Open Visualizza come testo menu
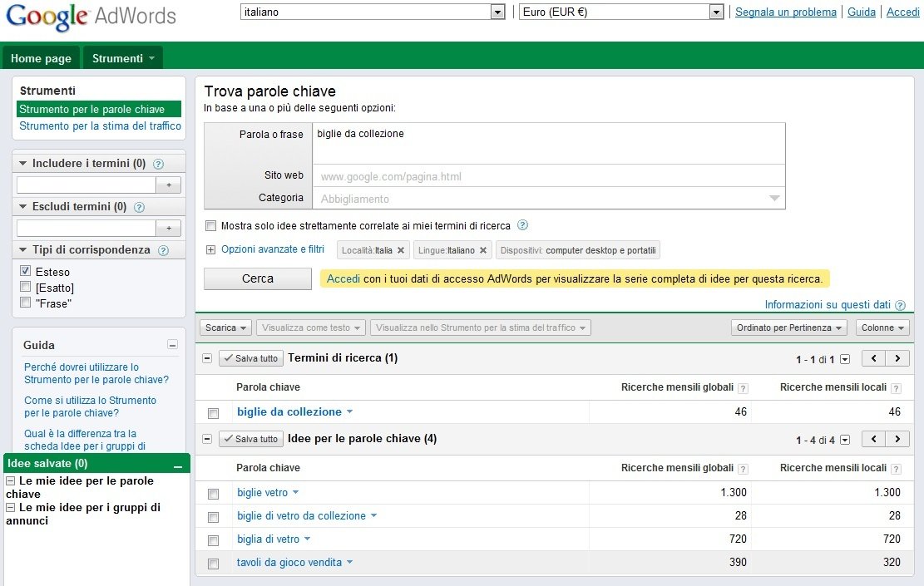 (x=311, y=327)
